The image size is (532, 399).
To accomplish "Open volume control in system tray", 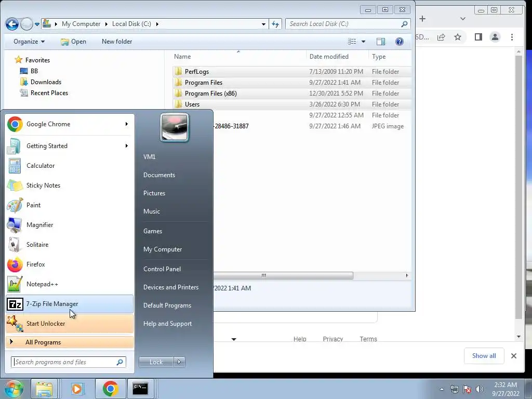I will (x=480, y=389).
